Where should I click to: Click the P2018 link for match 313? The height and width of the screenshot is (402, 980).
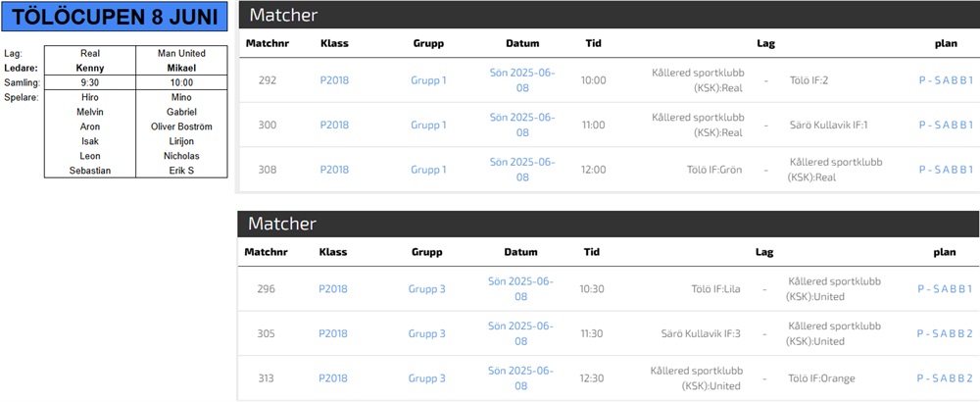[x=333, y=378]
